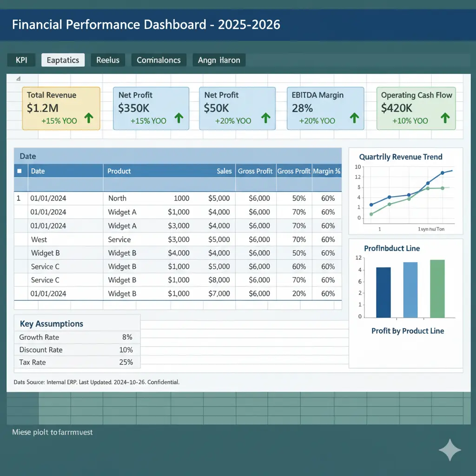Toggle the checkbox in the Date header row
This screenshot has width=476, height=476.
(20, 171)
